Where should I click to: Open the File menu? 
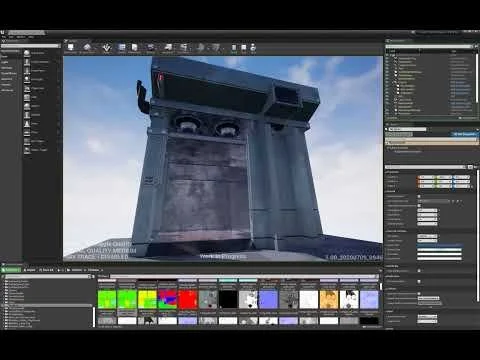[4, 37]
